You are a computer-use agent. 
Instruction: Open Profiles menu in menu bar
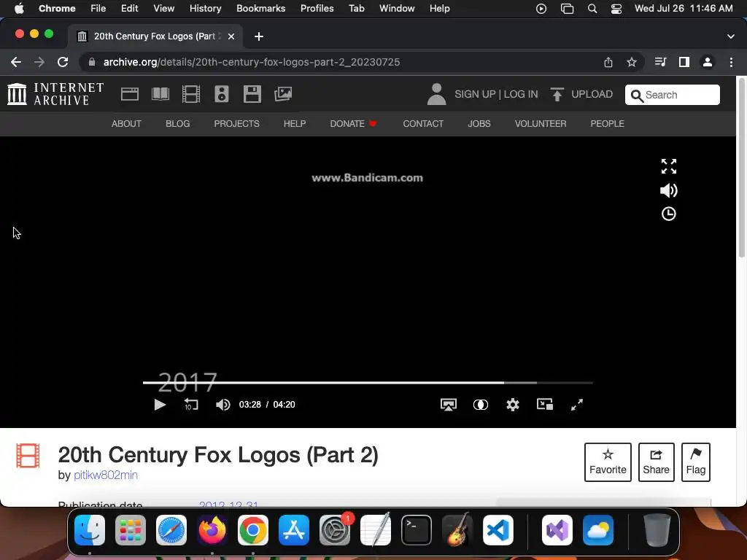[317, 8]
